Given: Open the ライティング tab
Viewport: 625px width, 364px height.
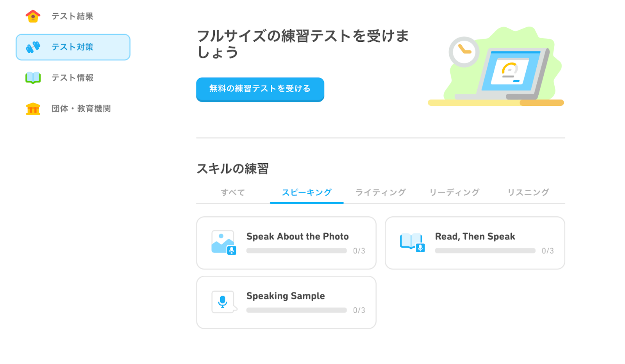Looking at the screenshot, I should 380,192.
